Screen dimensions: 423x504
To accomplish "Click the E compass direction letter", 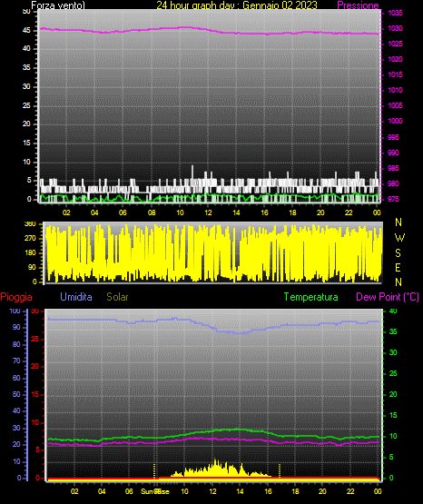I will click(398, 267).
